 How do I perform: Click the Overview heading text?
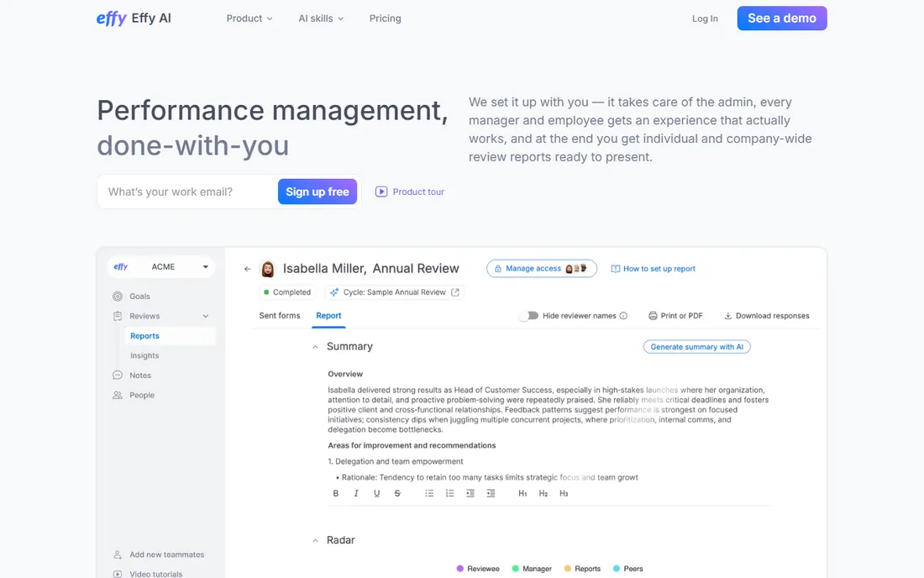[345, 374]
